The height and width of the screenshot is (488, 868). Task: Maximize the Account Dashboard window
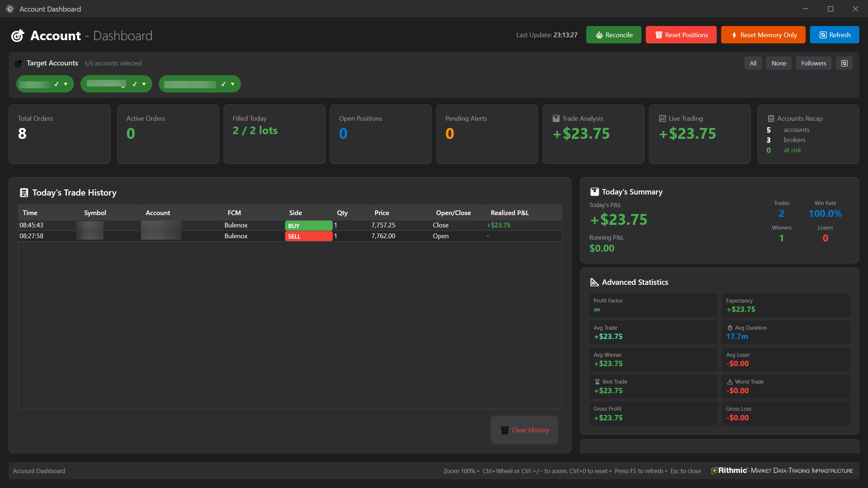click(x=830, y=9)
